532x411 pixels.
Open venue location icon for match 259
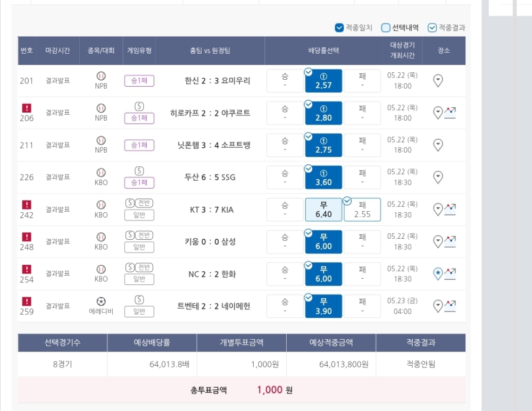coord(438,306)
